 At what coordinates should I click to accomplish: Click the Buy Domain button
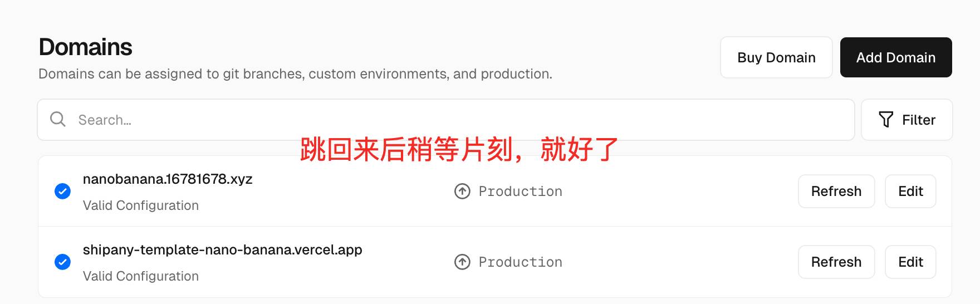click(x=776, y=57)
